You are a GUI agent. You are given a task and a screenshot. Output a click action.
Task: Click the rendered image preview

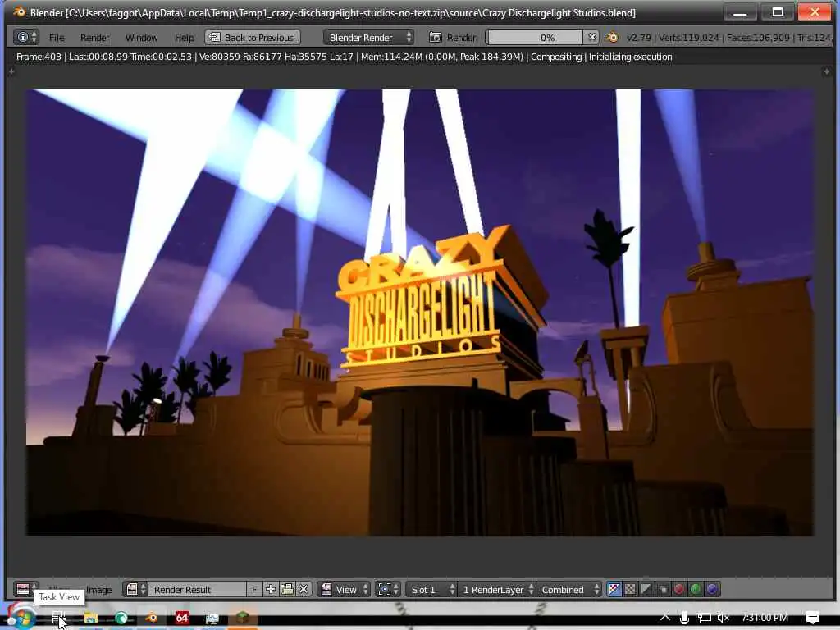pyautogui.click(x=420, y=313)
